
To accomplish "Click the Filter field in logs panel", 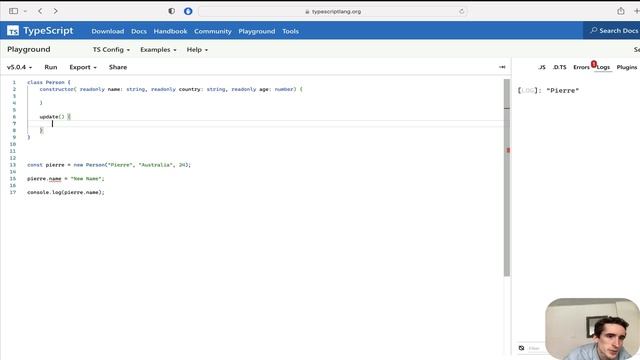I will coord(535,348).
